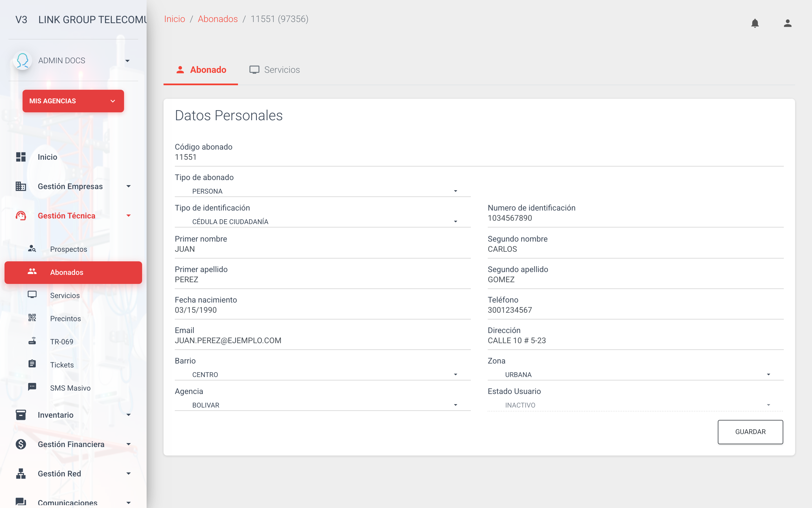Open the MIS AGENCIAS dropdown

coord(73,101)
